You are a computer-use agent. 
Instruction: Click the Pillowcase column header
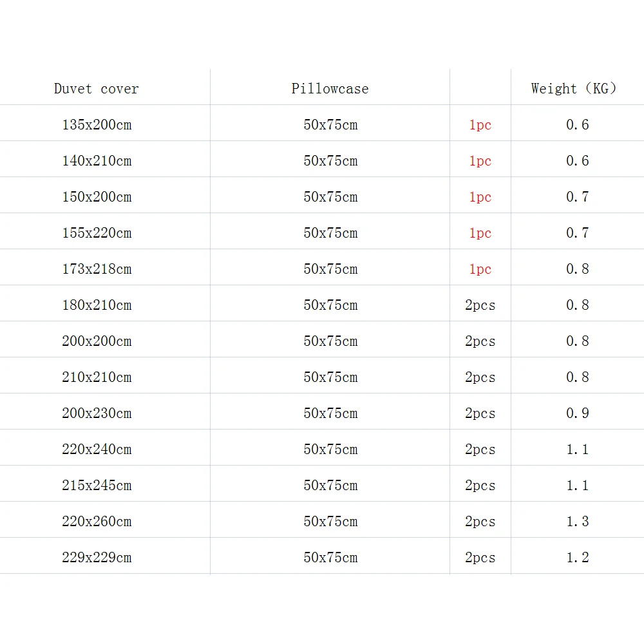point(330,89)
